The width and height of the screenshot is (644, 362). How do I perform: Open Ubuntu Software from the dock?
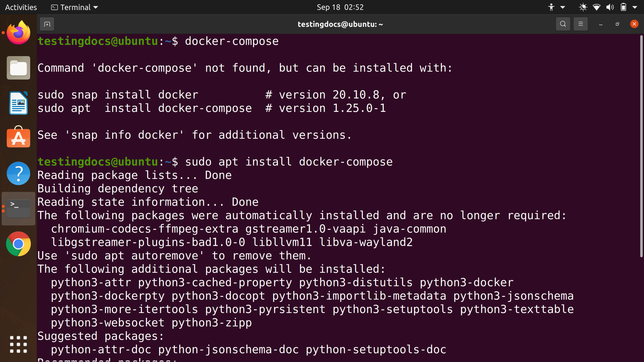click(18, 138)
